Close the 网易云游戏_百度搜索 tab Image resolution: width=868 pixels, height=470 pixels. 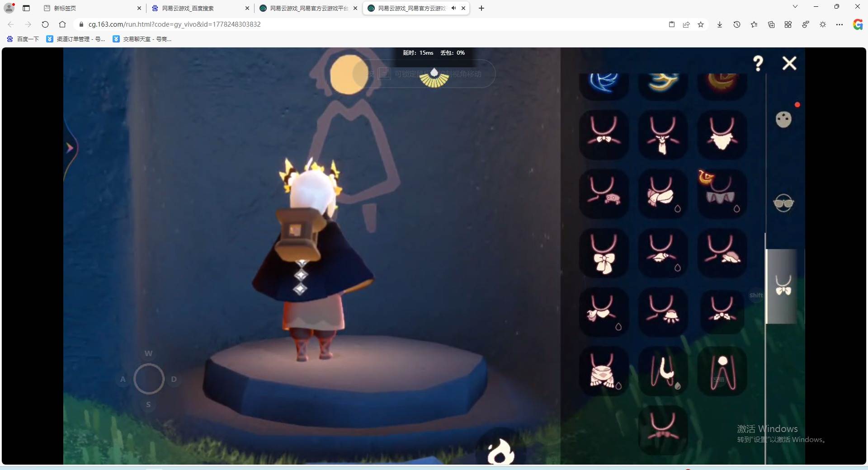[247, 8]
